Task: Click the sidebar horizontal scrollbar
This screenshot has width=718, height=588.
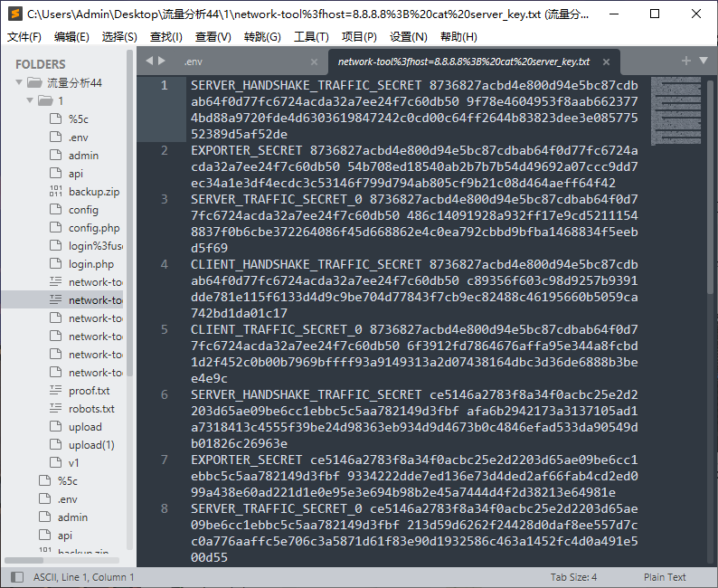Action: coord(24,561)
